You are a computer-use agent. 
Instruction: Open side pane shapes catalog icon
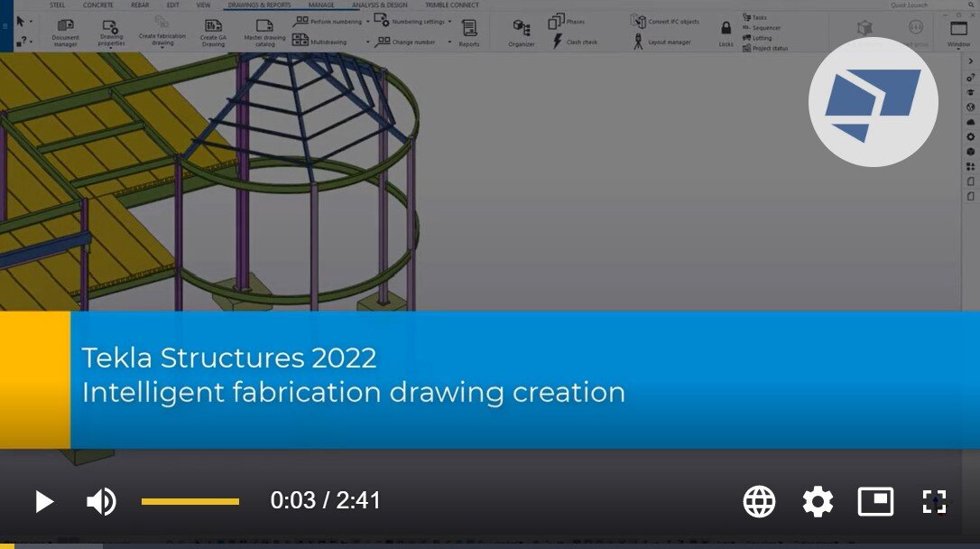pyautogui.click(x=971, y=166)
